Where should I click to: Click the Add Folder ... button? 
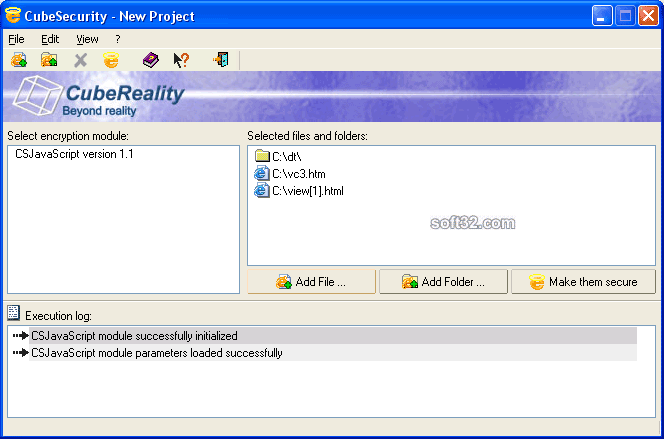(443, 282)
